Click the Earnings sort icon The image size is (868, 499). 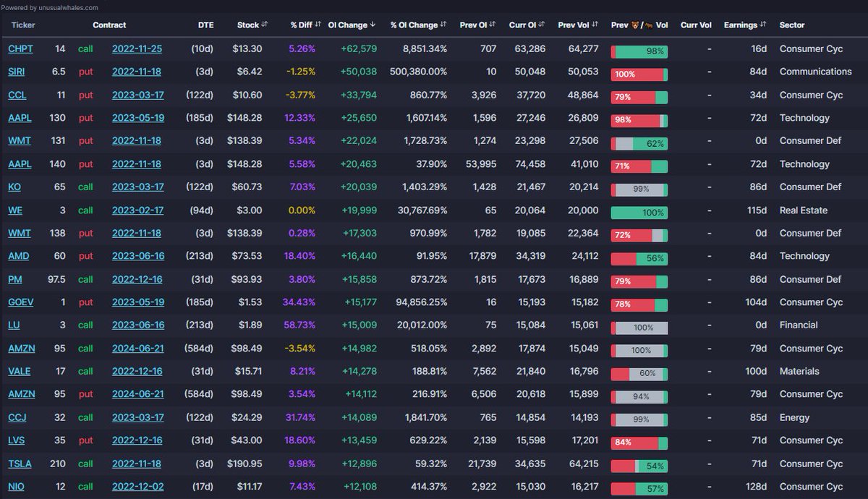(762, 25)
